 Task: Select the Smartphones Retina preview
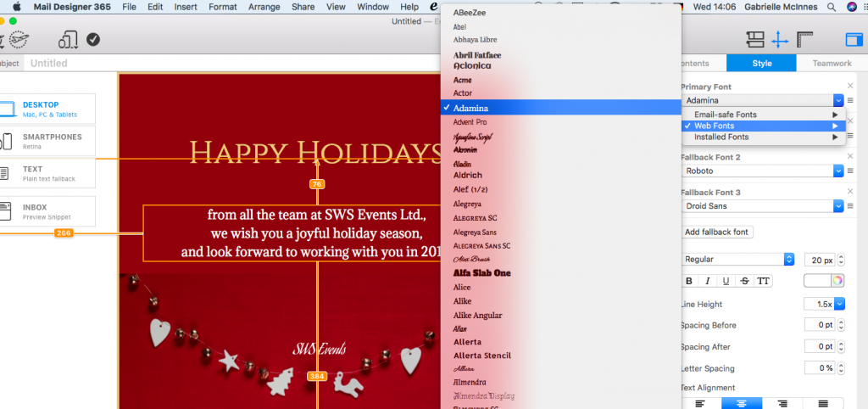point(47,141)
